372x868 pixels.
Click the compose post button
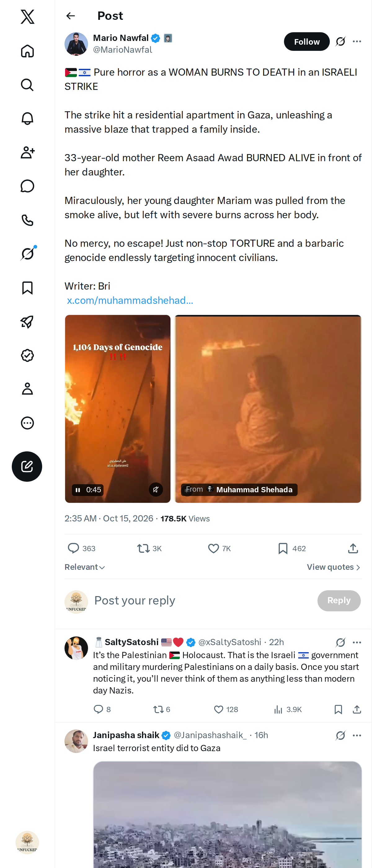[27, 466]
